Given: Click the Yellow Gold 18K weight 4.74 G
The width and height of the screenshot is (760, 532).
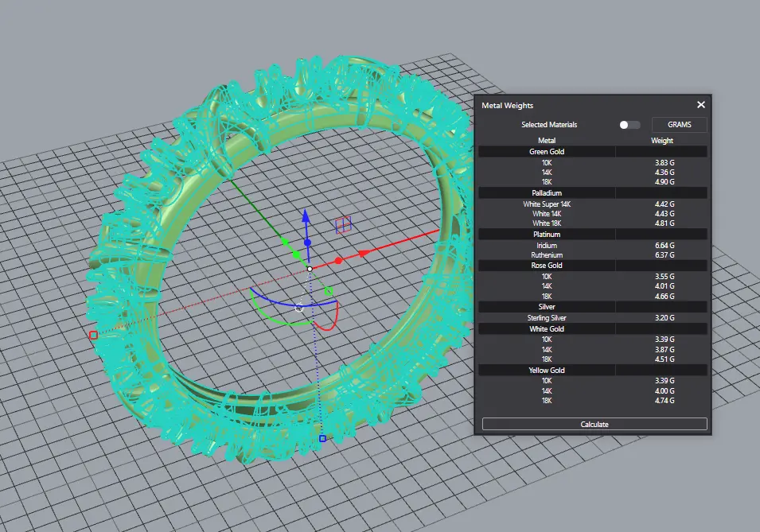Looking at the screenshot, I should [665, 400].
